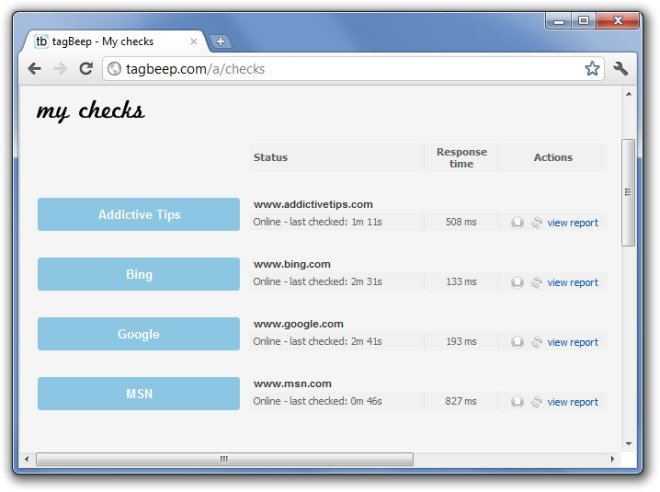View report for www.bing.com

coord(572,282)
